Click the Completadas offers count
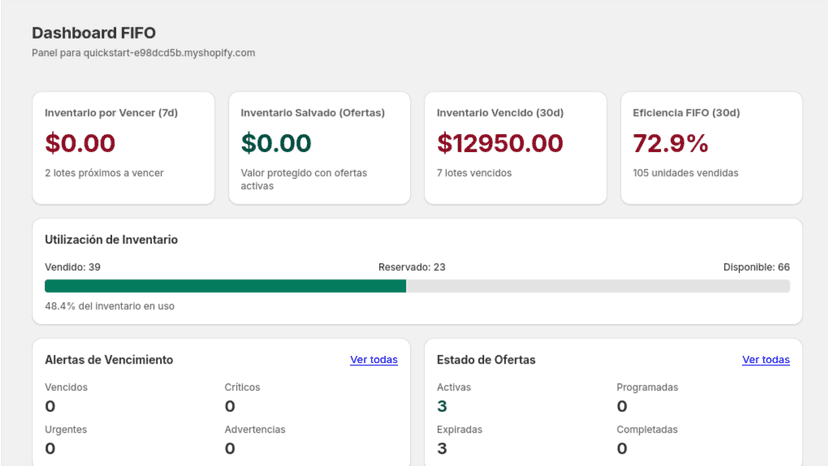The height and width of the screenshot is (466, 828). pos(622,448)
